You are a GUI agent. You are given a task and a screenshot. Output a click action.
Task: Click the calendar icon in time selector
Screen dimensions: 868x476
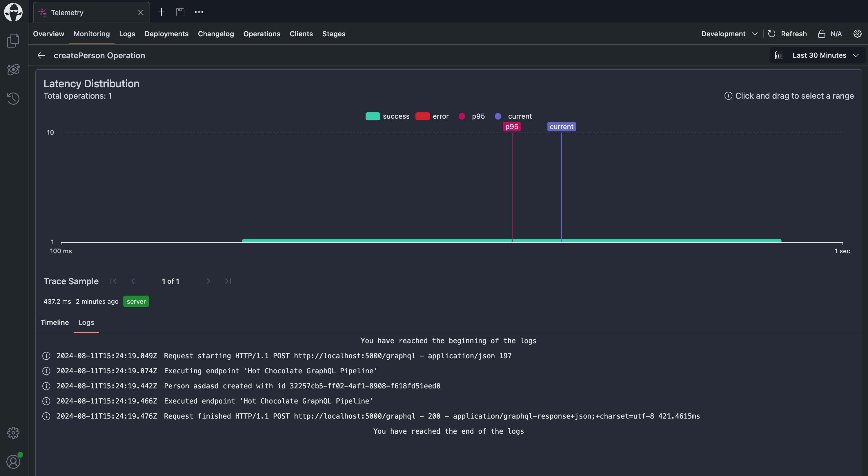click(779, 55)
